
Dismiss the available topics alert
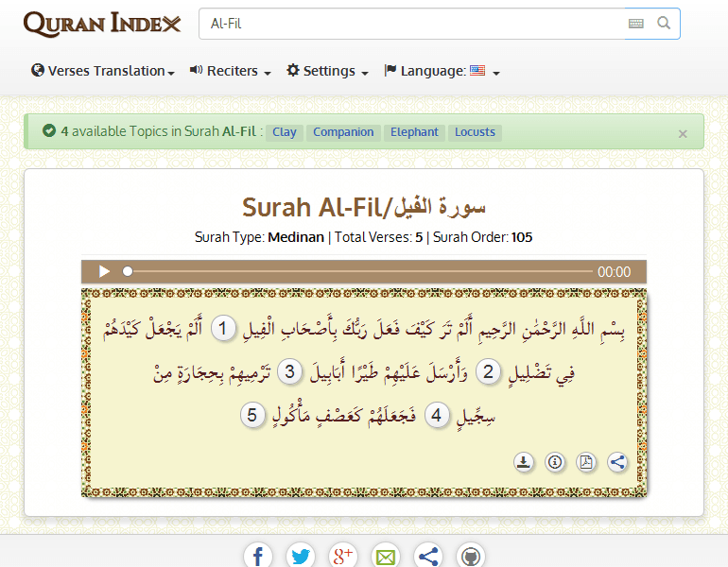[683, 134]
